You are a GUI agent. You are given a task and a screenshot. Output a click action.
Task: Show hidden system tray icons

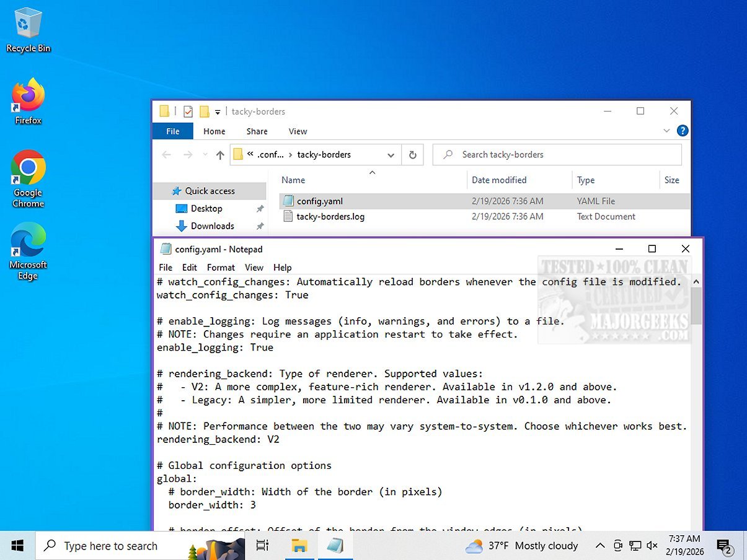click(x=599, y=546)
